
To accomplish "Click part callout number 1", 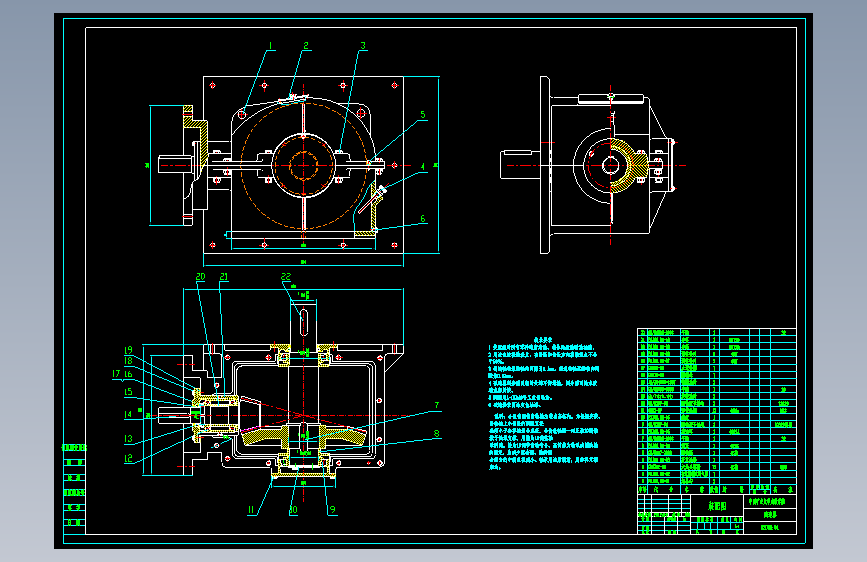I will (271, 46).
